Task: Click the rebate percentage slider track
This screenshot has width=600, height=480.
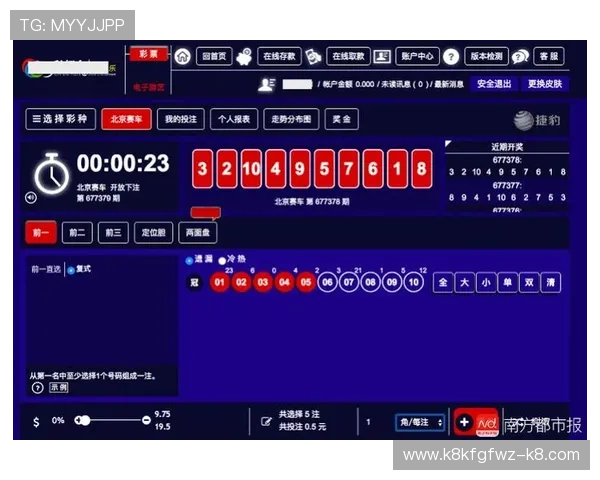Action: click(110, 421)
